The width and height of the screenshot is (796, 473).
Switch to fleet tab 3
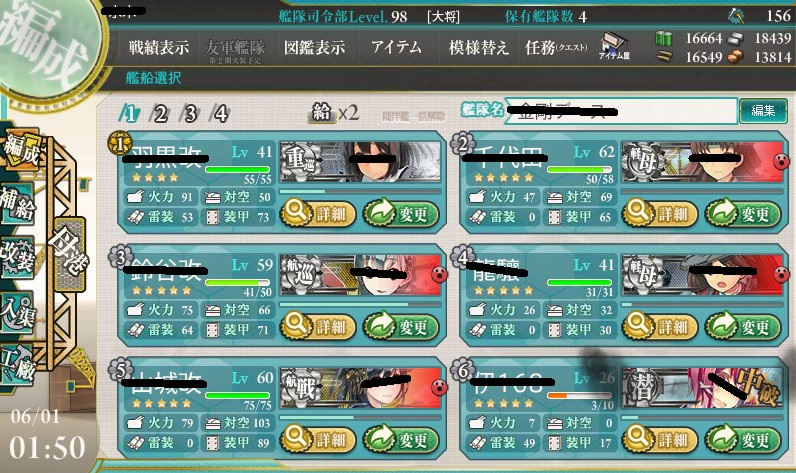coord(190,113)
